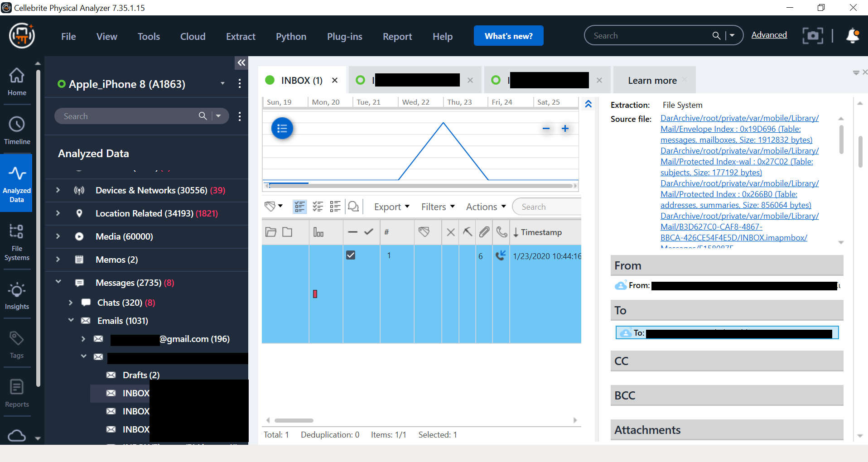Toggle the third list layout icon

click(335, 207)
